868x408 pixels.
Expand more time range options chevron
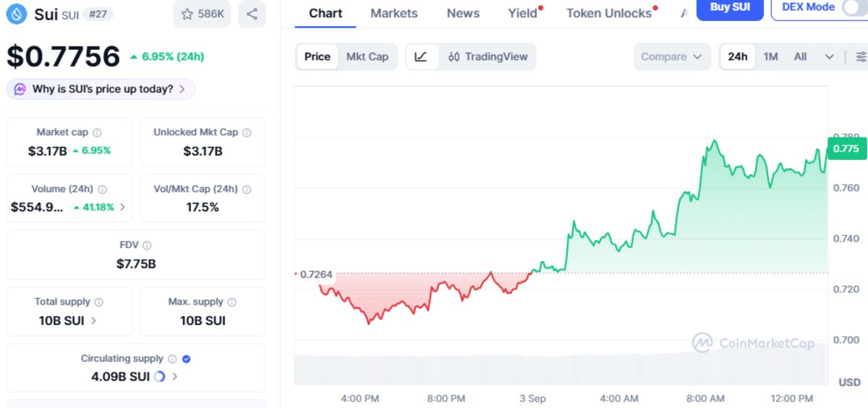point(829,56)
